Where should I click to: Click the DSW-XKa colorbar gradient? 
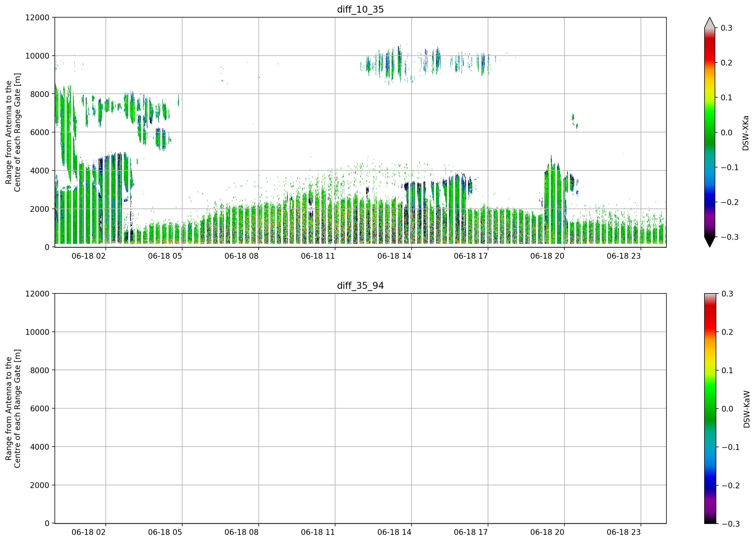(x=710, y=132)
